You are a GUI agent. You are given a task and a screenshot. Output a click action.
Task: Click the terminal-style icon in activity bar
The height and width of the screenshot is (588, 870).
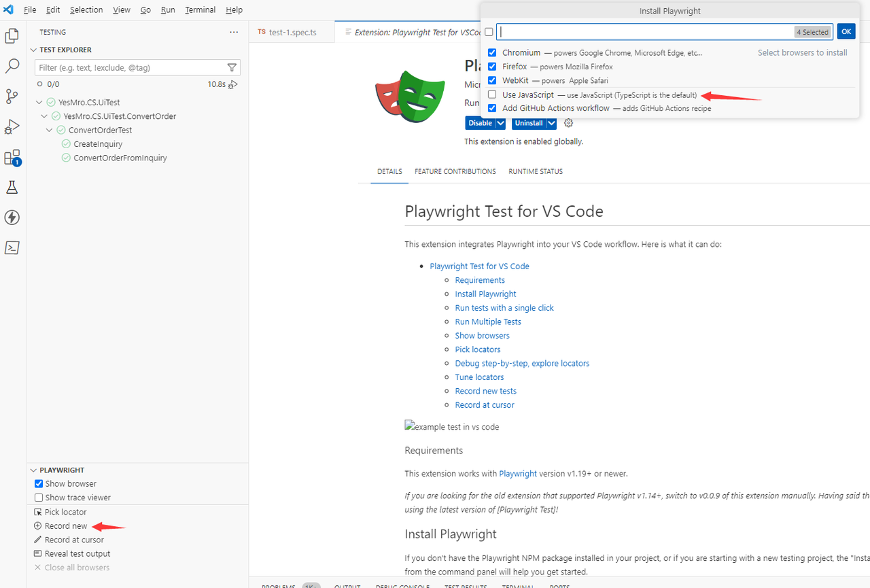coord(12,247)
